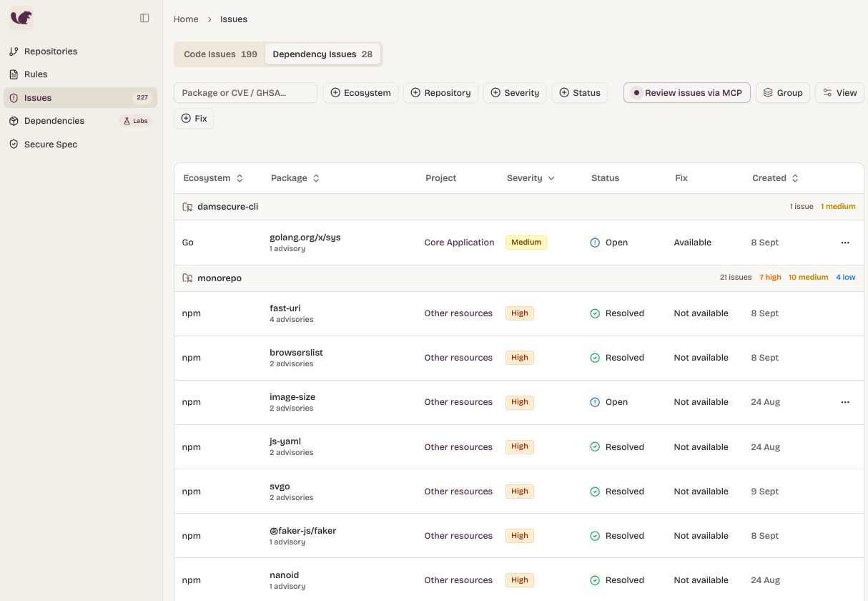The height and width of the screenshot is (601, 868).
Task: Click the Status column header
Action: pyautogui.click(x=605, y=178)
